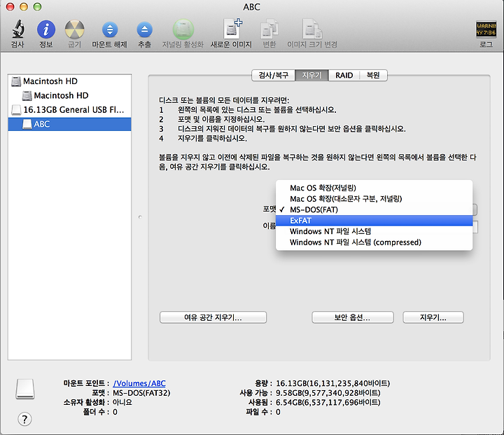Create a new image with 새로운 이미지
Screen dimensions: 504x435
(x=232, y=29)
